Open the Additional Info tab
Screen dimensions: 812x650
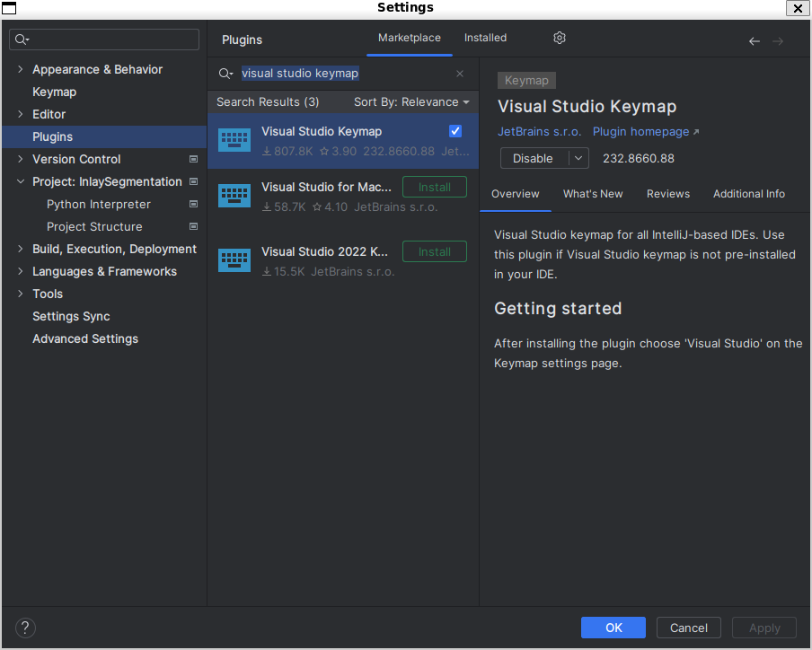pos(749,194)
